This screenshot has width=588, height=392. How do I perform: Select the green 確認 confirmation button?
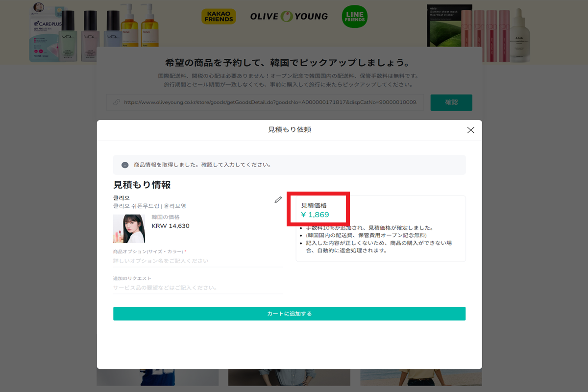pos(451,102)
